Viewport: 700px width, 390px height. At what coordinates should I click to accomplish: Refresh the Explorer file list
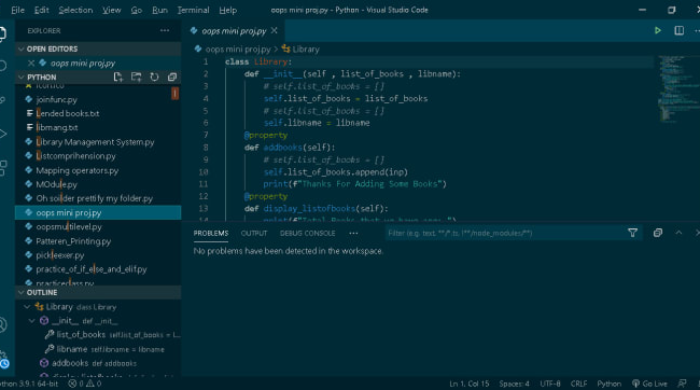154,77
